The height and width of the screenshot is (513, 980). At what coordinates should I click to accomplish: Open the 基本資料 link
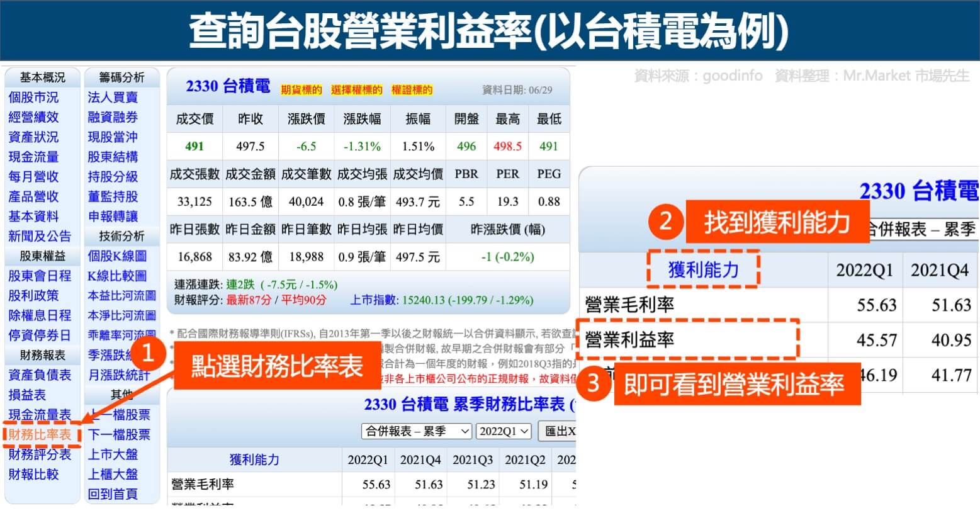[x=33, y=217]
